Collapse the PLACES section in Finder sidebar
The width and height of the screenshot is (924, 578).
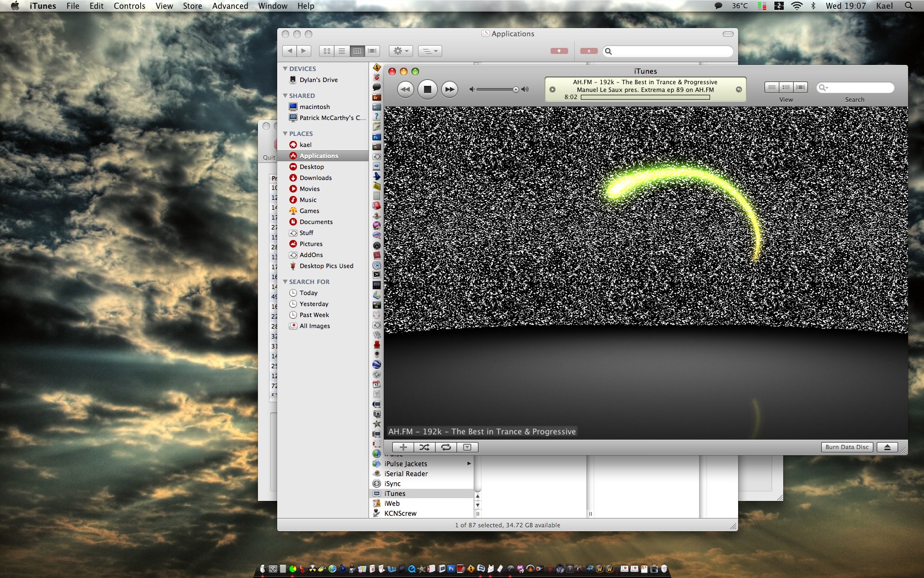[285, 134]
